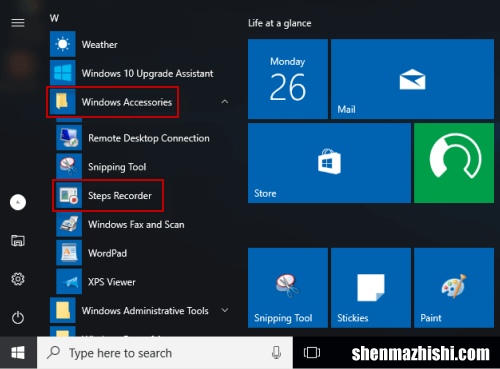The height and width of the screenshot is (369, 500).
Task: Open the green circular logo tile
Action: (x=454, y=163)
